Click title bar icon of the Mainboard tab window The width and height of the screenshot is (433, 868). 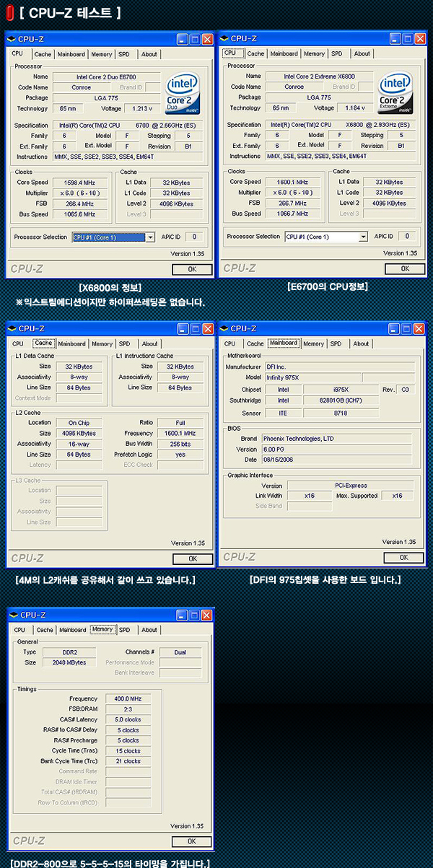coord(224,328)
